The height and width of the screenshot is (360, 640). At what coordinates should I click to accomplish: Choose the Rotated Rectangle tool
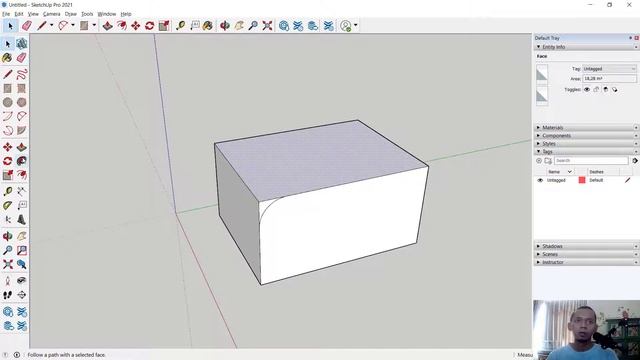click(x=22, y=88)
